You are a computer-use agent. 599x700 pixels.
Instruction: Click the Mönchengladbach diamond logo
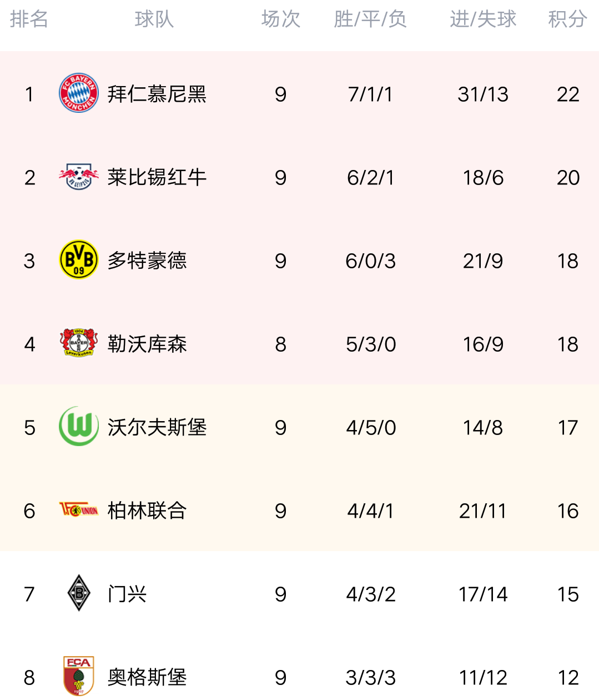tap(79, 593)
